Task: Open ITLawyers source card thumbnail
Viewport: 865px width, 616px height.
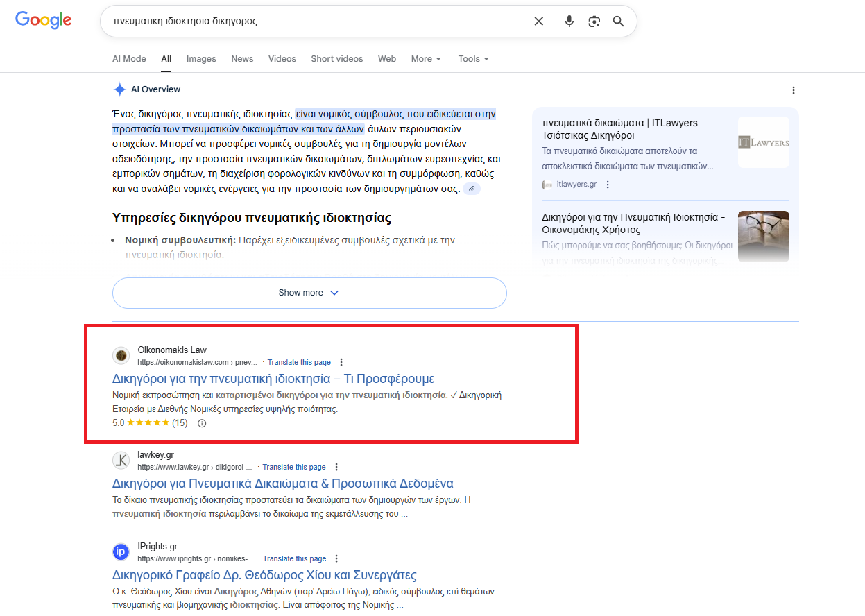Action: 763,142
